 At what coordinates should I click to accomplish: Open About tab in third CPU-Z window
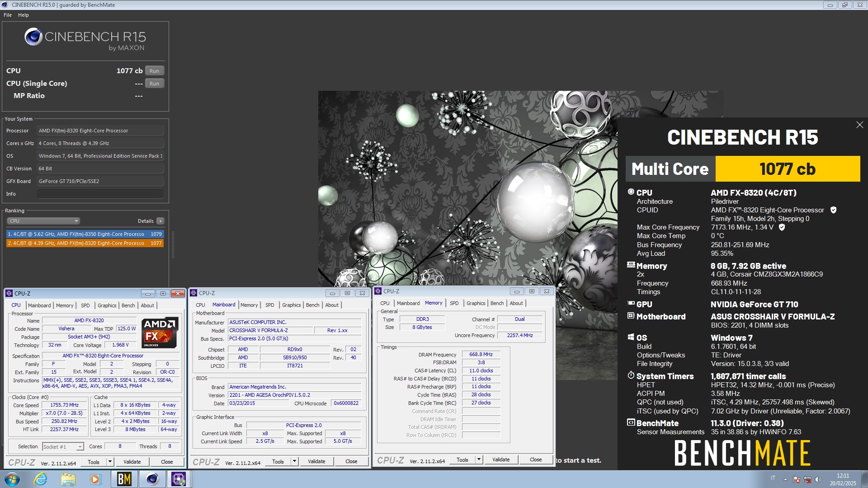[516, 303]
